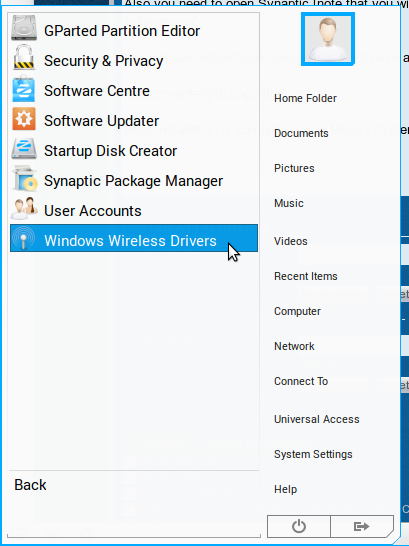The height and width of the screenshot is (546, 409).
Task: Open the Help entry
Action: (x=285, y=489)
